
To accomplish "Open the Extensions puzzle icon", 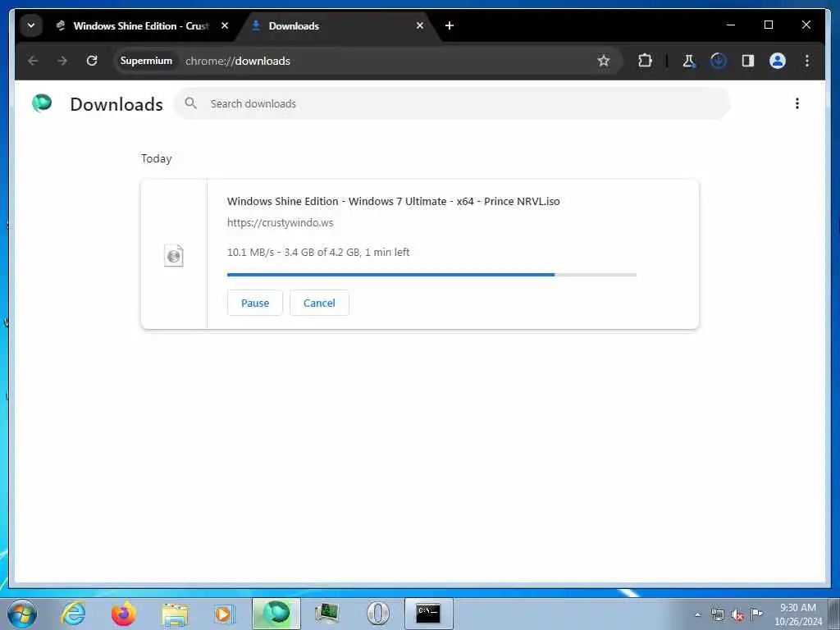I will 645,61.
